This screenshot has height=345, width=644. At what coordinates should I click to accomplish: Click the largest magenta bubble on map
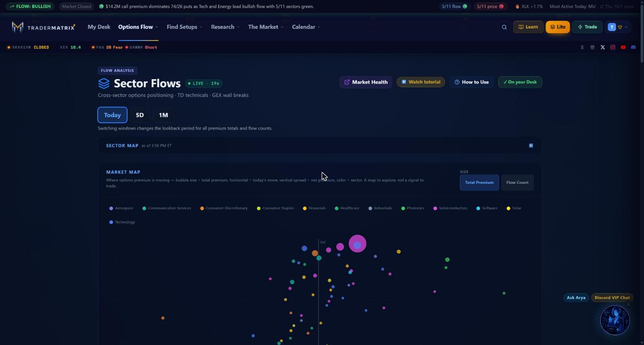tap(357, 244)
